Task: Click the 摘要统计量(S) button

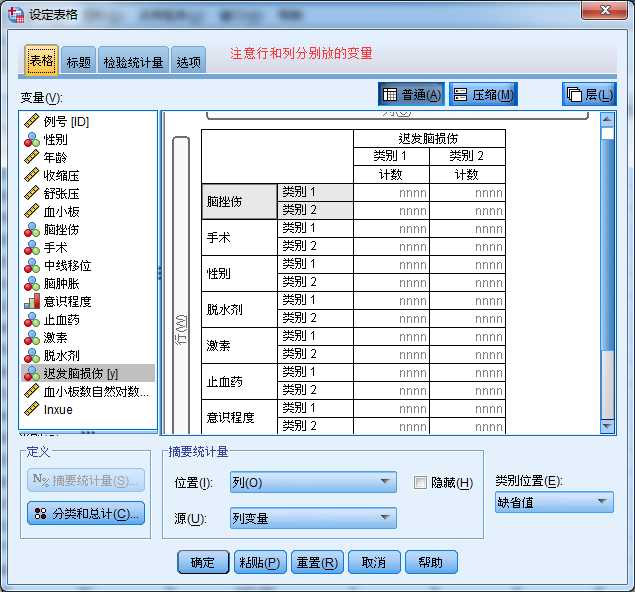Action: [x=86, y=480]
